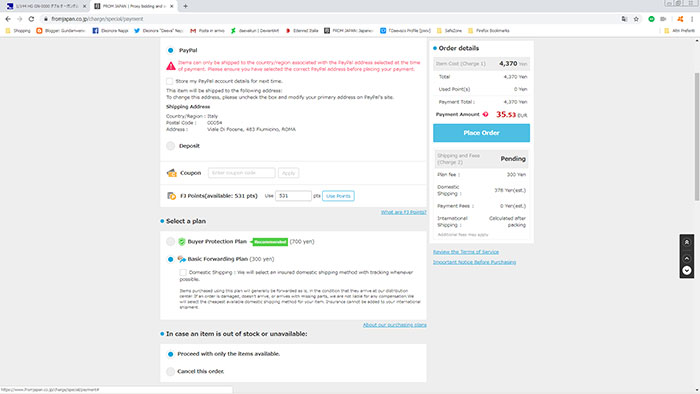
Task: Toggle the insured Domestic Shipping checkbox
Action: (183, 272)
